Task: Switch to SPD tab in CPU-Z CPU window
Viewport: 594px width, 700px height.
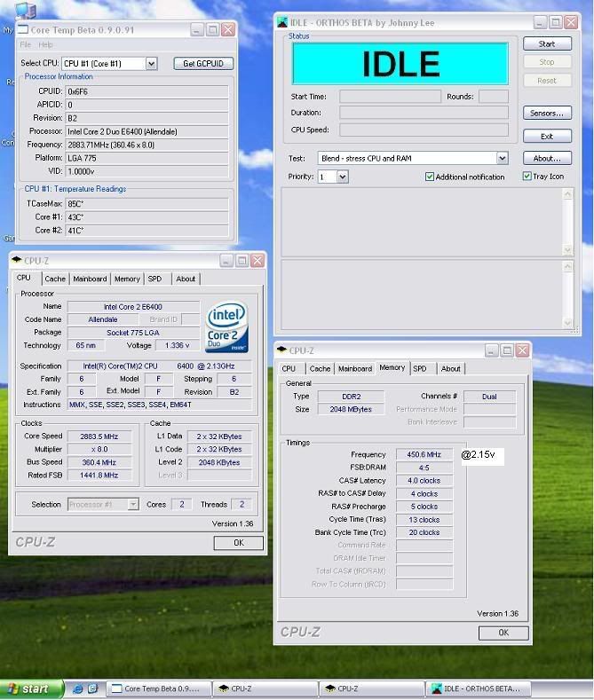Action: click(155, 279)
